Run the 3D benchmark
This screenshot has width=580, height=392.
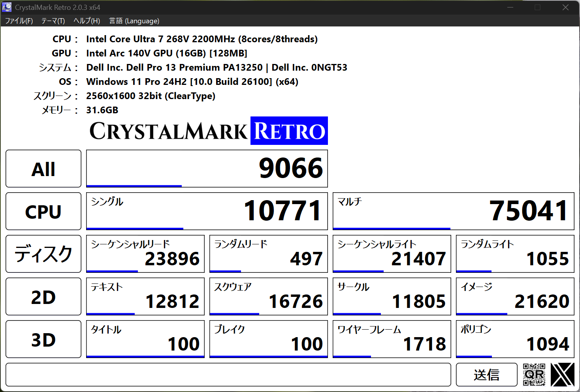(43, 339)
